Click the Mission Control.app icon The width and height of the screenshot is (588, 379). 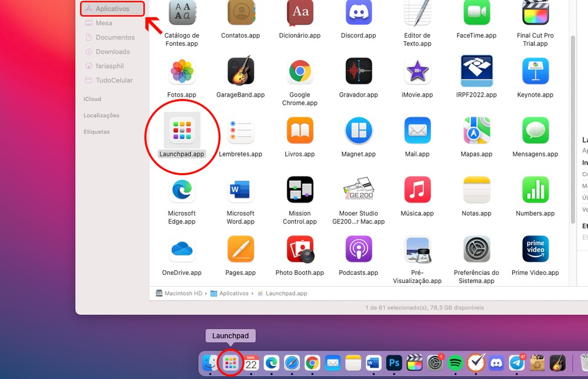(x=299, y=189)
